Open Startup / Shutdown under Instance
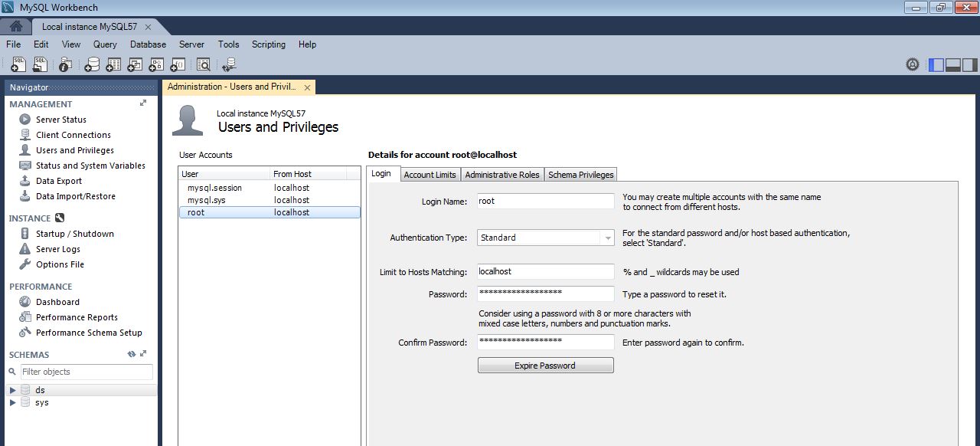Screen dimensions: 980x446 coord(74,234)
